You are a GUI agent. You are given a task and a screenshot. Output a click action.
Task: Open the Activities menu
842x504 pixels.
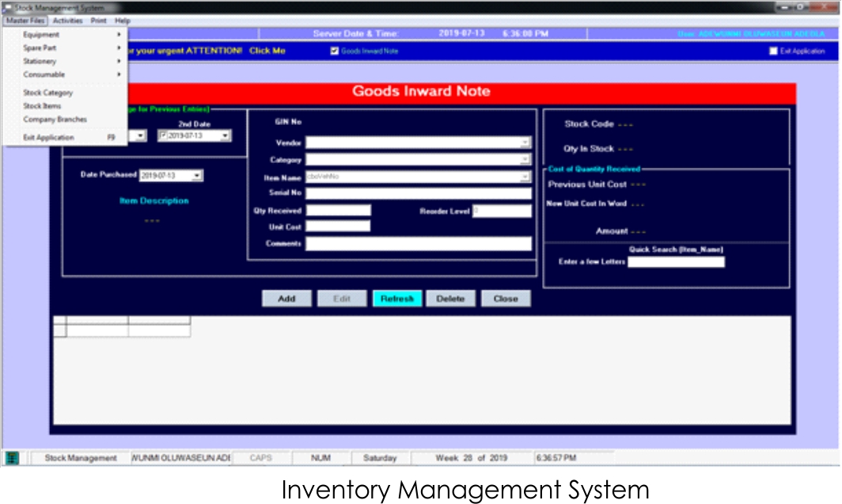pos(67,21)
